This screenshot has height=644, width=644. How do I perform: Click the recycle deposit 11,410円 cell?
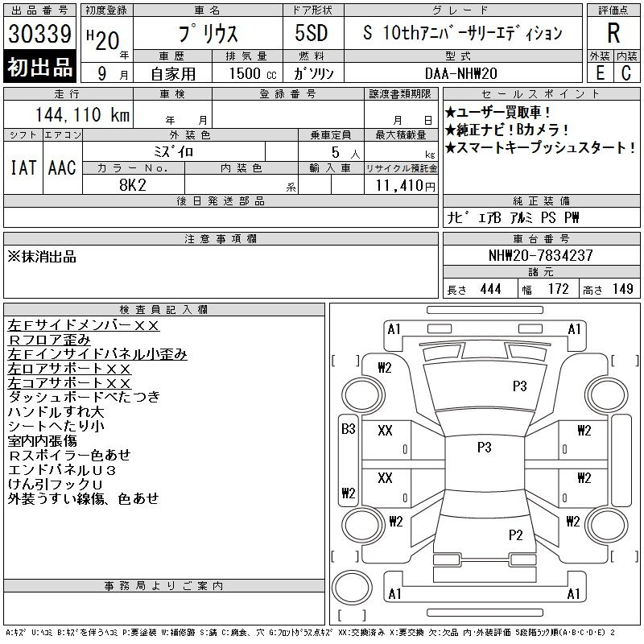[x=401, y=185]
